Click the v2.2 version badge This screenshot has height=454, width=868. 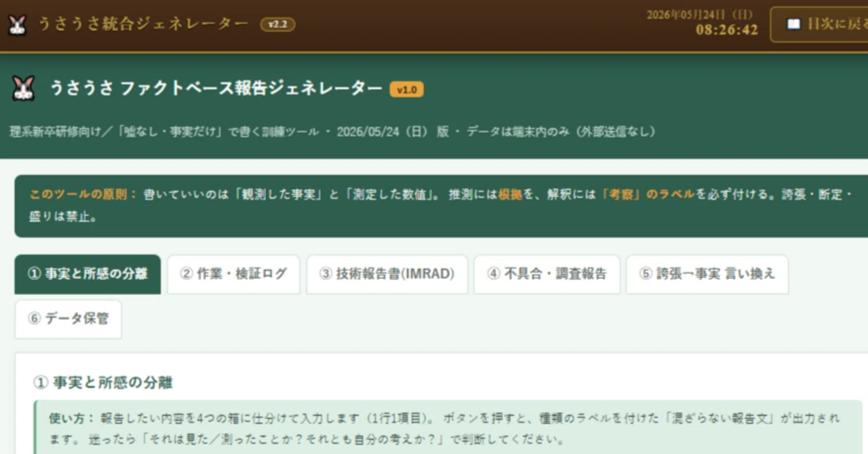pos(277,24)
